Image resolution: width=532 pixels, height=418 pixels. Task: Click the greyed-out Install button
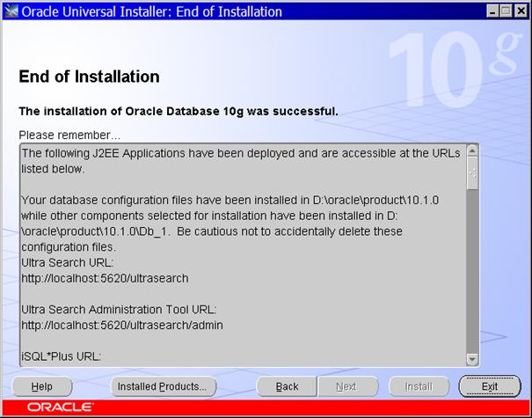tap(419, 386)
